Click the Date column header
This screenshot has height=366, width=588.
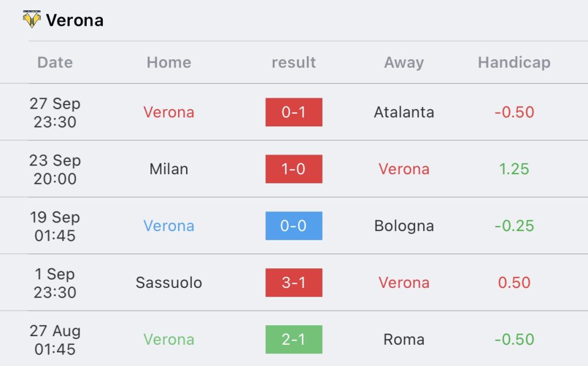click(55, 62)
